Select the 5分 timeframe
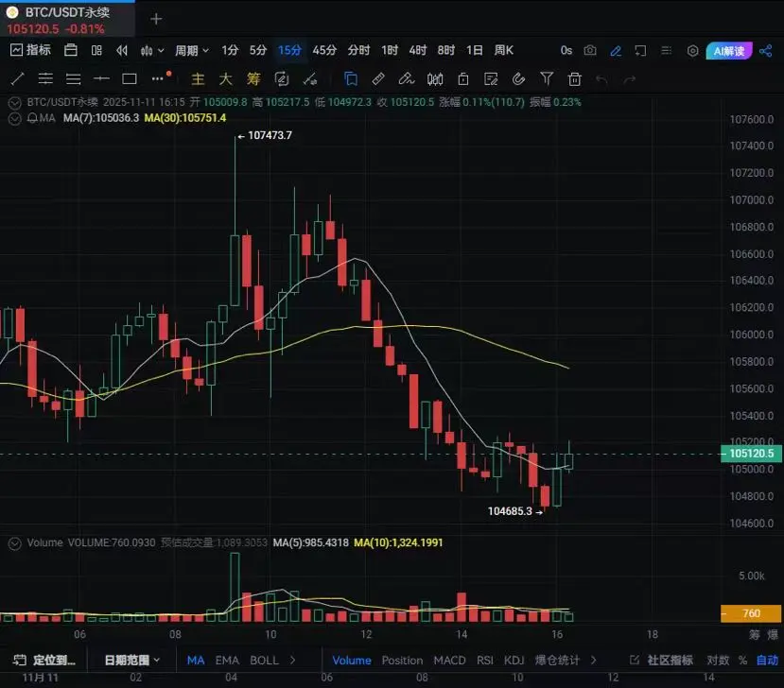Screen dimensions: 784x688 258,50
